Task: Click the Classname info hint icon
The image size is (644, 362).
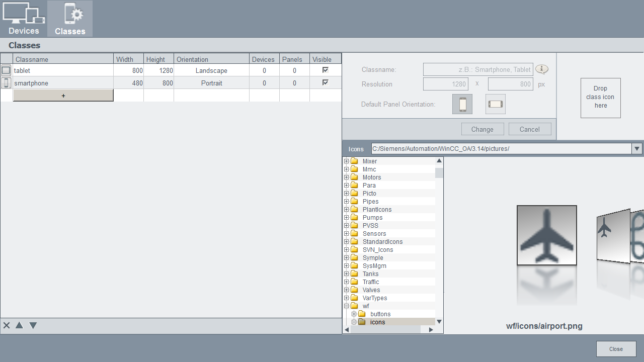Action: 541,69
